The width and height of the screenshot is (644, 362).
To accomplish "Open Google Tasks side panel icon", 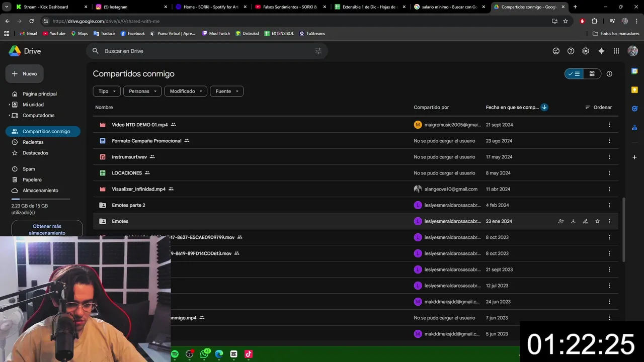I will pyautogui.click(x=634, y=109).
